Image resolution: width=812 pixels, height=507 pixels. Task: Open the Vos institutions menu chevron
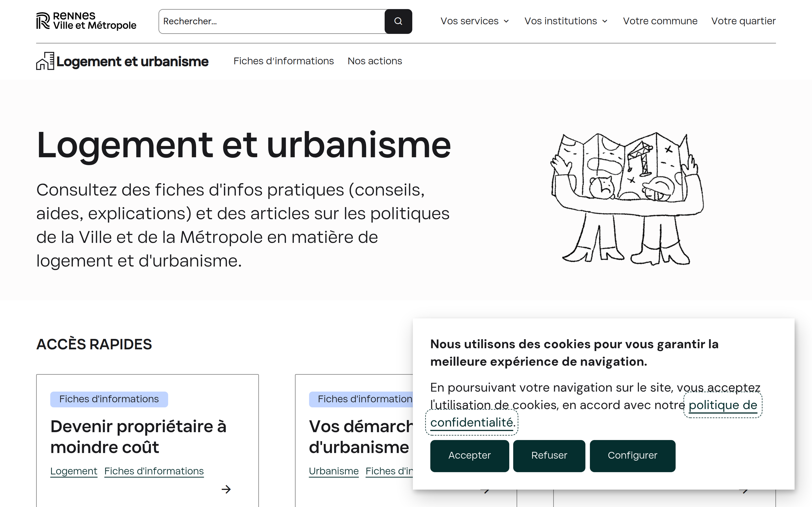click(605, 21)
